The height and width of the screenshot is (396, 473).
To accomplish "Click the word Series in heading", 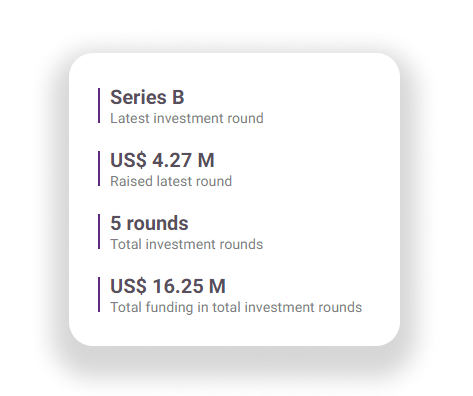I will (x=138, y=97).
